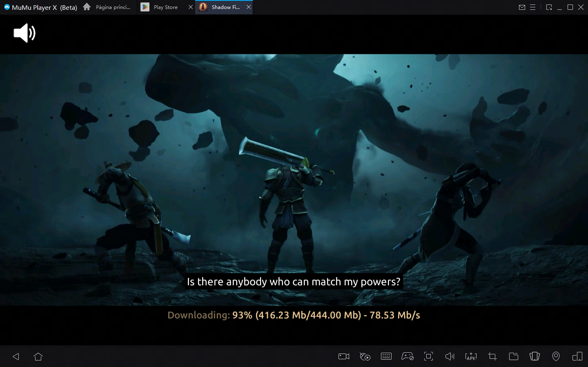
Task: Switch to the Play Store tab
Action: coord(165,7)
